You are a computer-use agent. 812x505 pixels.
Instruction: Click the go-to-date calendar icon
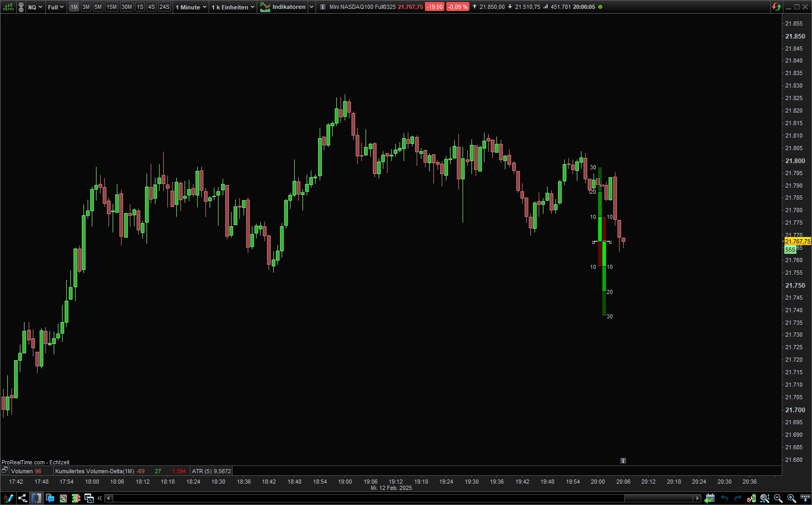click(x=710, y=498)
